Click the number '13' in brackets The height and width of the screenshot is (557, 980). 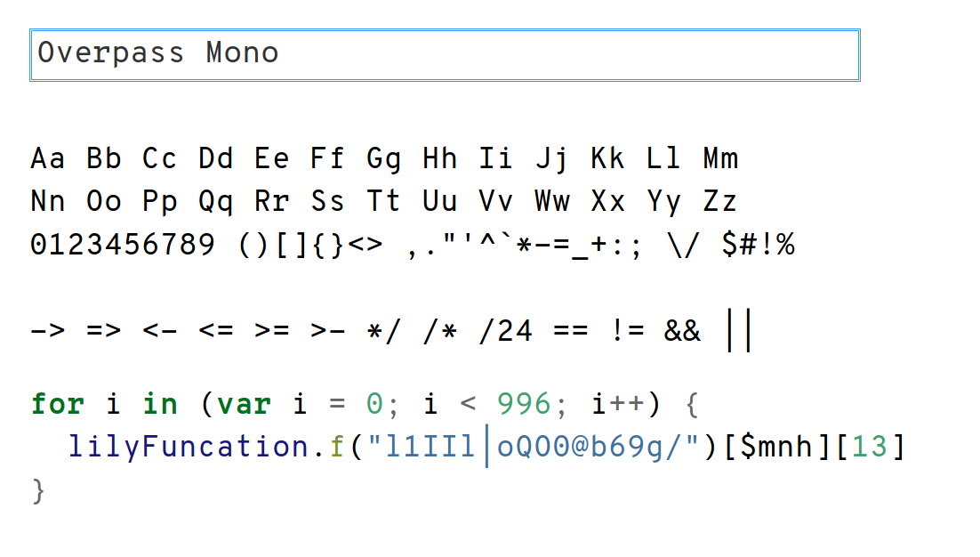pyautogui.click(x=870, y=448)
